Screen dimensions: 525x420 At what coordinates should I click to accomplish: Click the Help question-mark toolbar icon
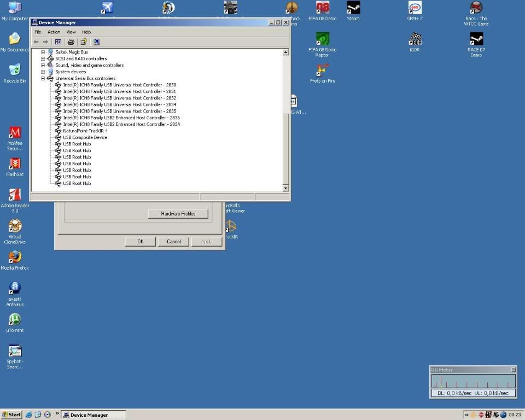[x=83, y=42]
